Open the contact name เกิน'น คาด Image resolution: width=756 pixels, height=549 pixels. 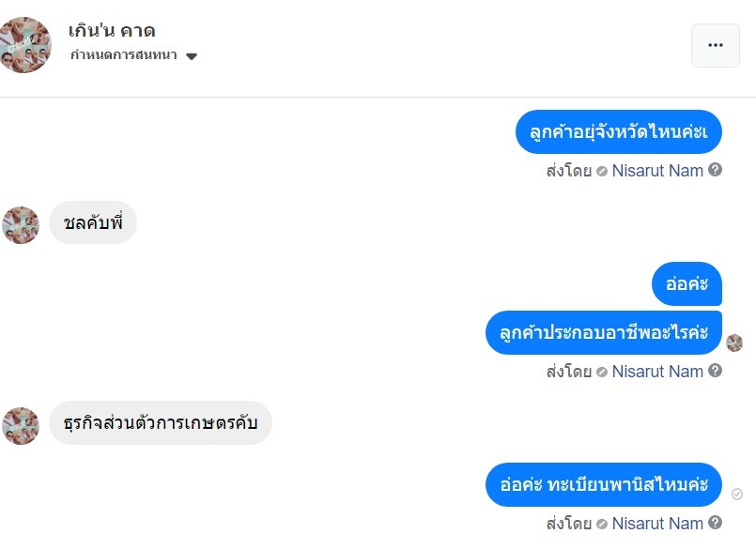(x=112, y=30)
